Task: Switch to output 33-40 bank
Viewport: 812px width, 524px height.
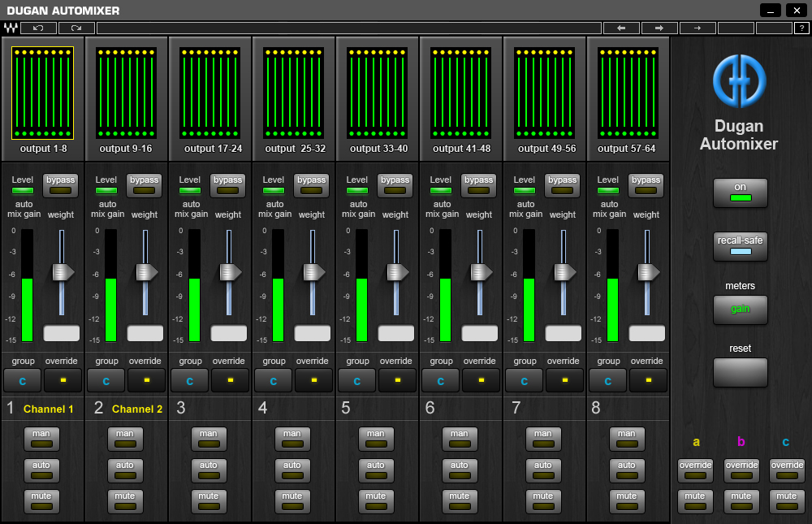Action: coord(377,93)
